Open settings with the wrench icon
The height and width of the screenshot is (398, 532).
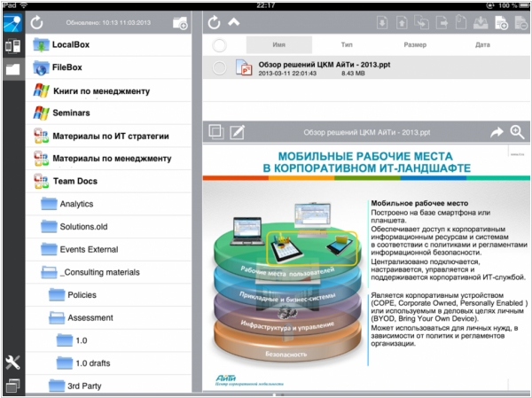pyautogui.click(x=12, y=362)
